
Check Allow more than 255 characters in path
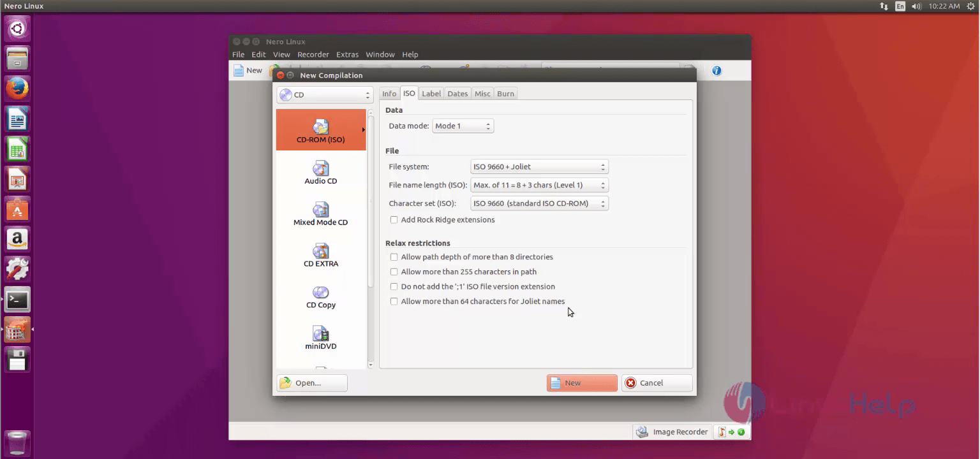(463, 272)
